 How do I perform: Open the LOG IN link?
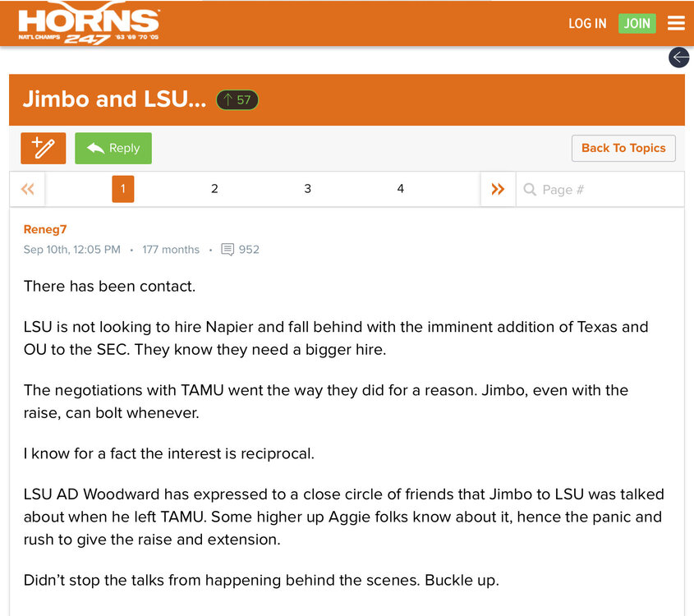tap(587, 23)
